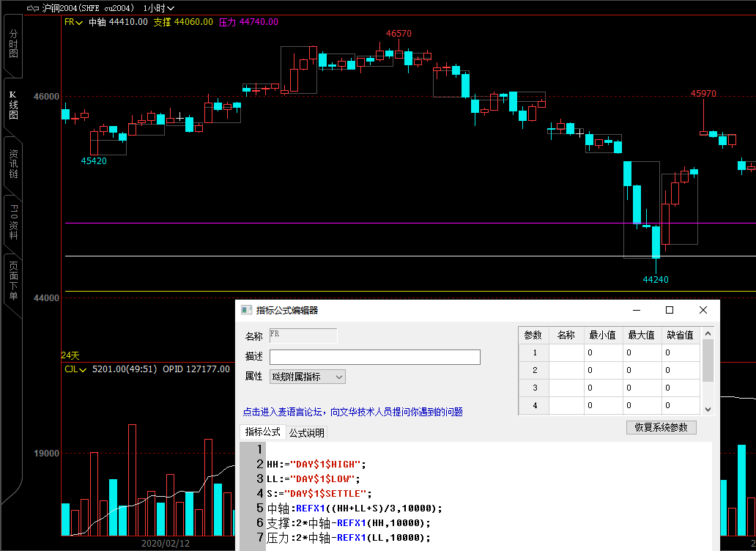Minimize the formula editor window
This screenshot has width=756, height=551.
coord(635,310)
